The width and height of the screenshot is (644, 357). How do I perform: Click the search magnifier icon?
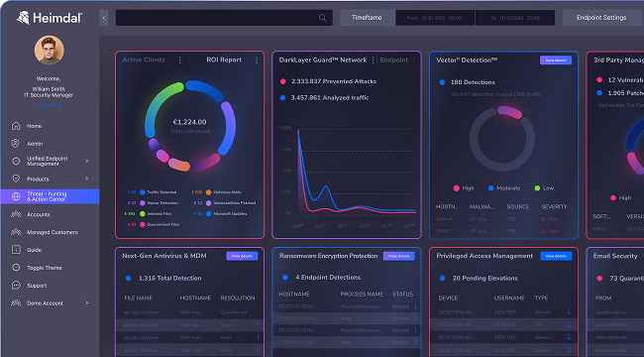coord(323,18)
